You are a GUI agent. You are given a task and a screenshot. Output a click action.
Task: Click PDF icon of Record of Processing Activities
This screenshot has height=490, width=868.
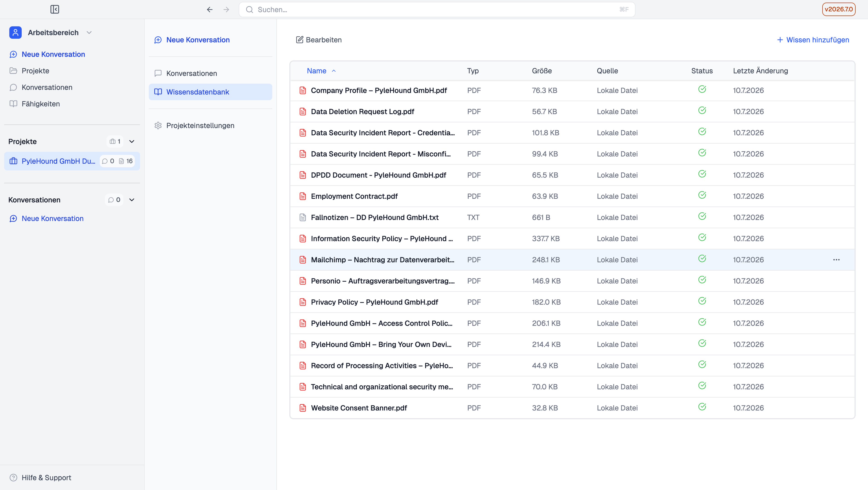point(303,365)
